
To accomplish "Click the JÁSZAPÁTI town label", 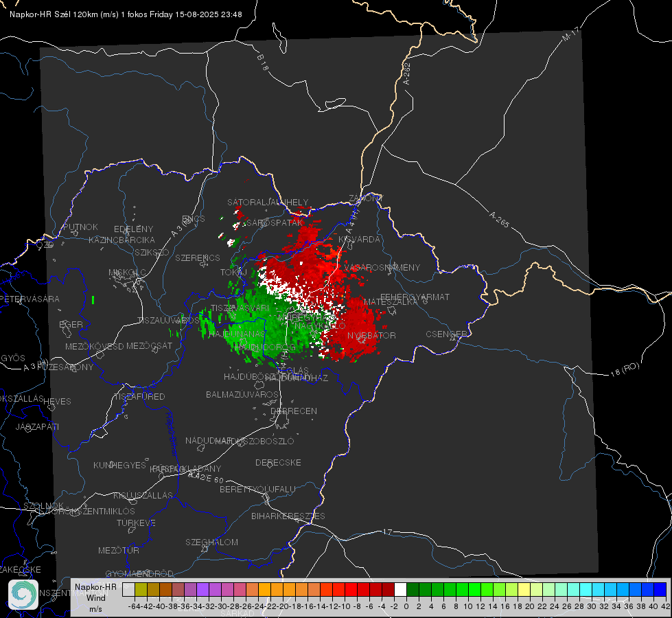I will click(37, 426).
